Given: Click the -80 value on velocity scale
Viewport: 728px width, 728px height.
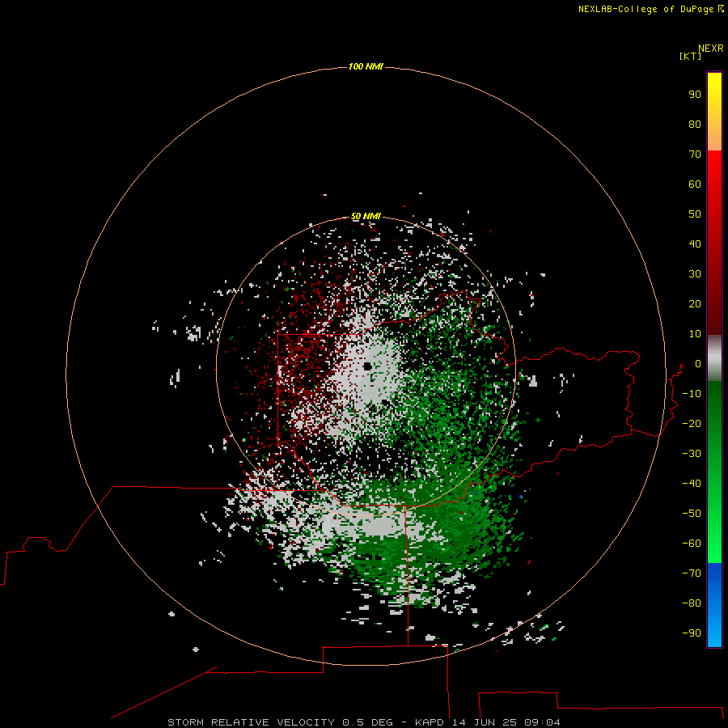Looking at the screenshot, I should pos(692,603).
